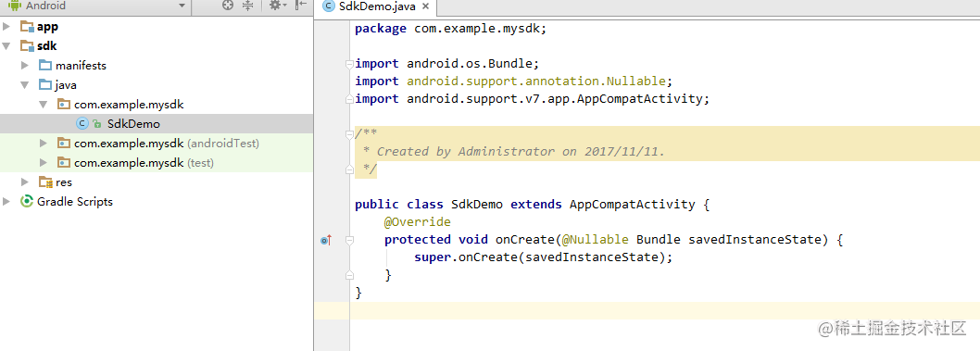Click the Nullable import line
The width and height of the screenshot is (980, 351).
514,81
